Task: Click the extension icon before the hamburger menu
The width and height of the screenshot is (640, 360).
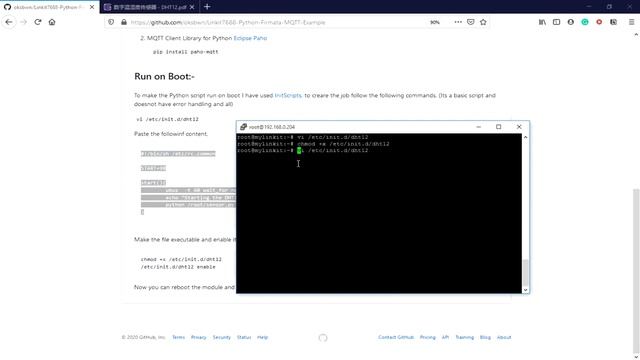Action: click(613, 22)
